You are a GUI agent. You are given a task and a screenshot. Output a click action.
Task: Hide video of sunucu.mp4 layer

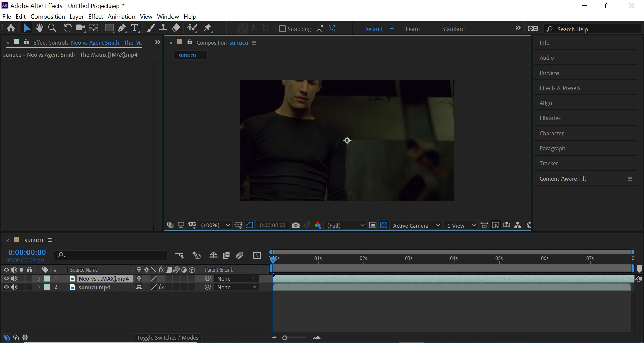click(x=6, y=287)
